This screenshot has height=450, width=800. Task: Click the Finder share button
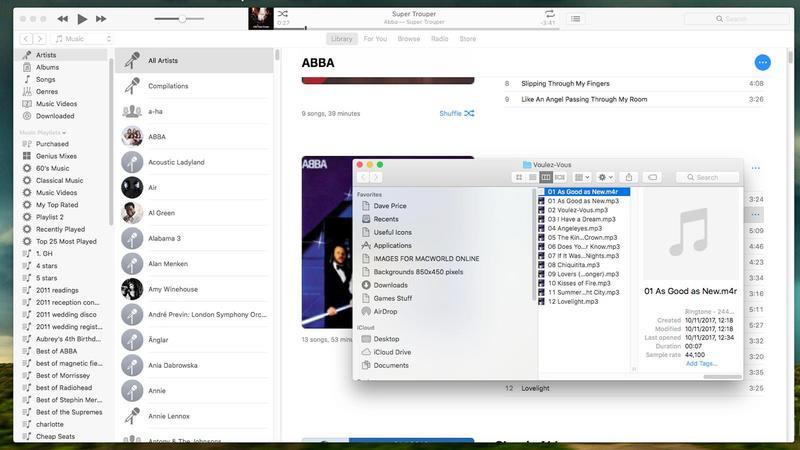[x=629, y=177]
